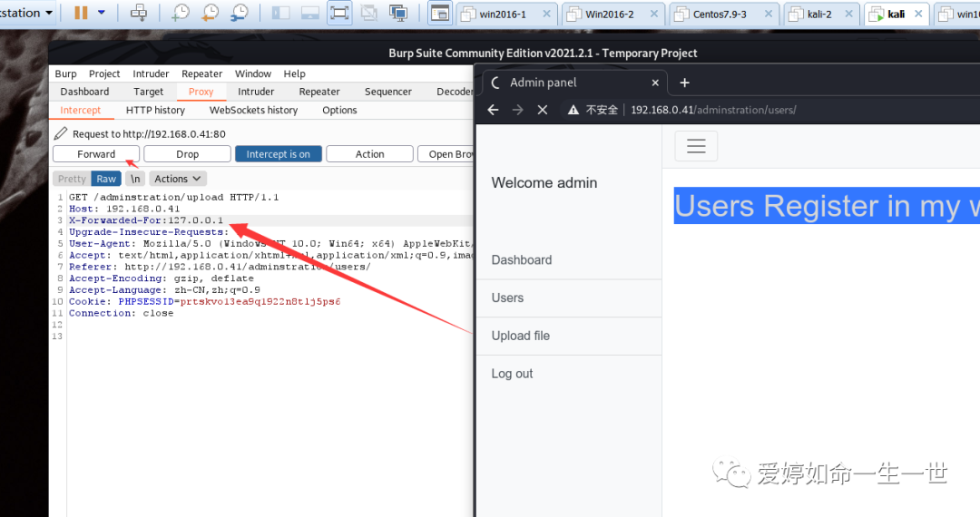Viewport: 980px width, 517px height.
Task: Click the browser address bar URL
Action: (x=713, y=110)
